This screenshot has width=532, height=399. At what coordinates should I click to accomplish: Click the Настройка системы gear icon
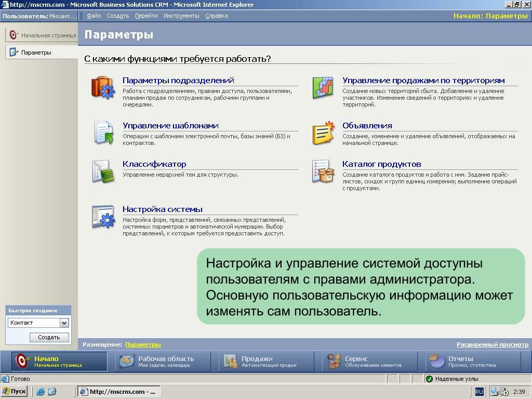[103, 217]
